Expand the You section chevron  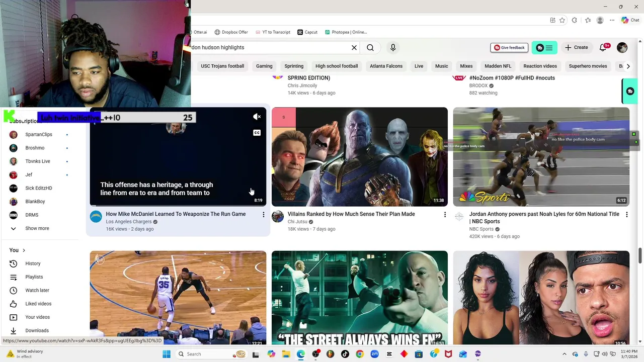tap(24, 250)
